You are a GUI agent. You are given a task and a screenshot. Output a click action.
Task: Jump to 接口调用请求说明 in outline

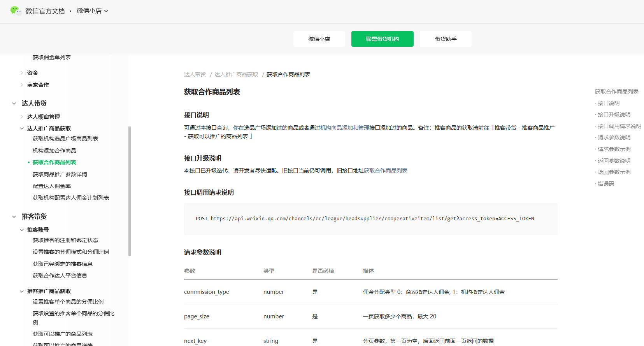(x=619, y=126)
